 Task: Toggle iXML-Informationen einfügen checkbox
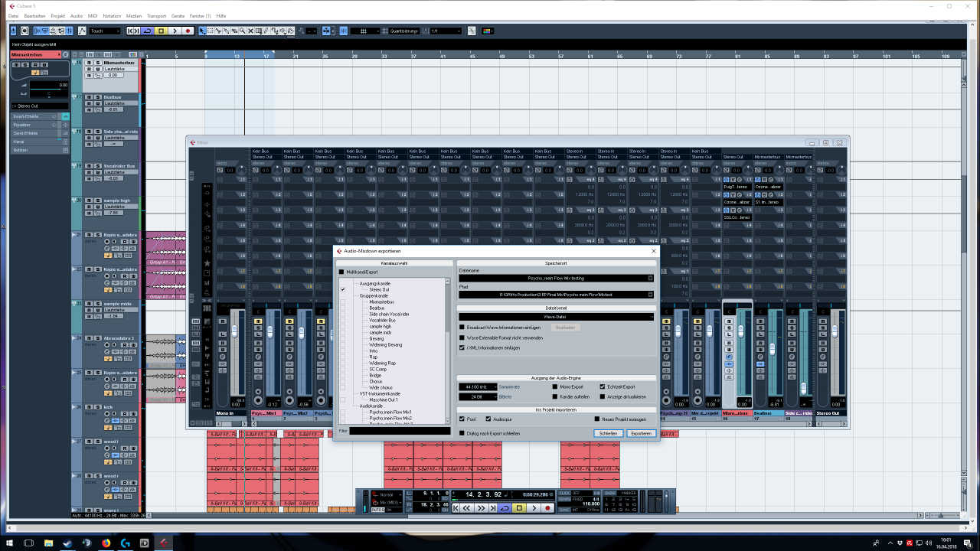click(462, 347)
